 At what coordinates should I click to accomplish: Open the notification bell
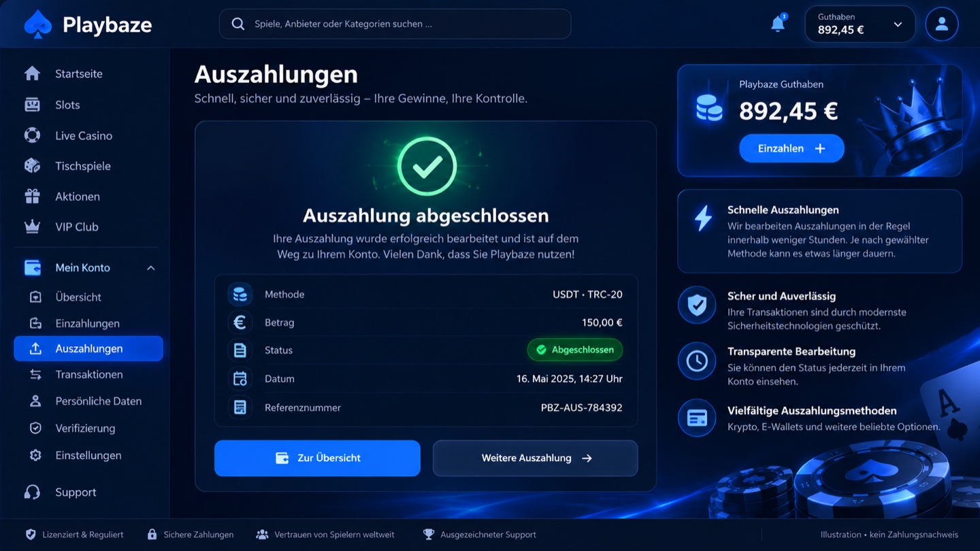[778, 24]
